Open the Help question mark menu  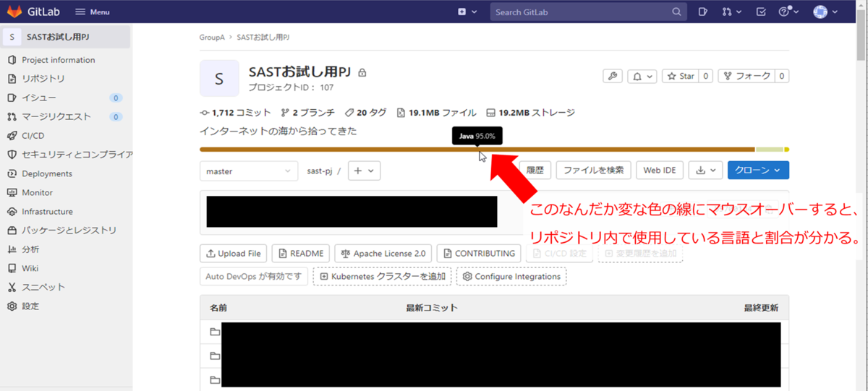click(788, 12)
